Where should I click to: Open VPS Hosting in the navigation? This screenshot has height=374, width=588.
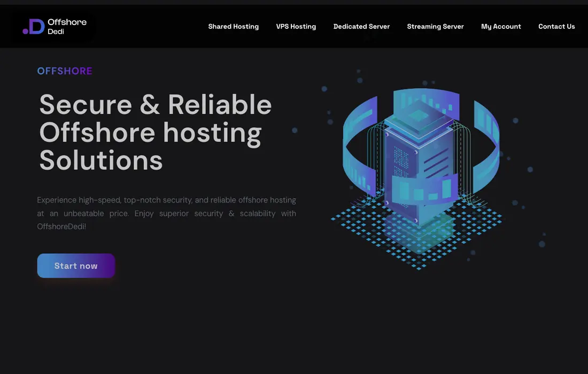point(296,27)
